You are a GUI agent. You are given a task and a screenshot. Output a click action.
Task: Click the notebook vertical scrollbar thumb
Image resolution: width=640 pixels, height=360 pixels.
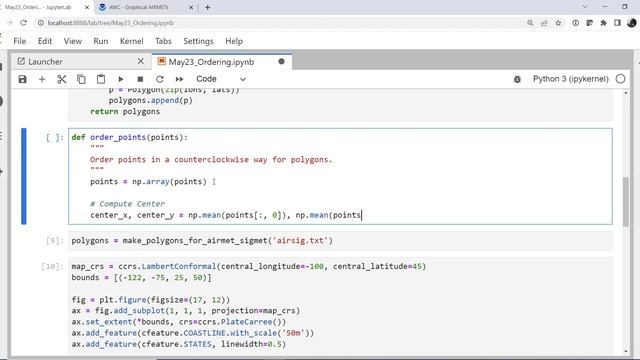pos(626,202)
